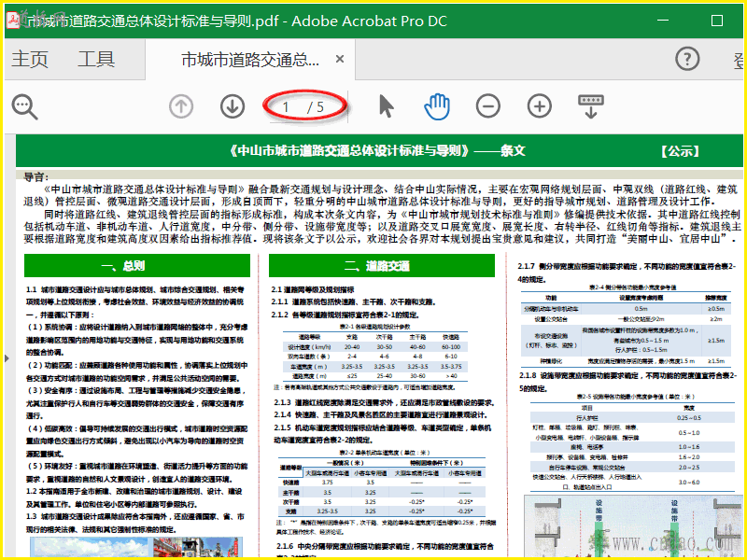Image resolution: width=747 pixels, height=560 pixels.
Task: Click the search magnifier icon
Action: tap(25, 107)
